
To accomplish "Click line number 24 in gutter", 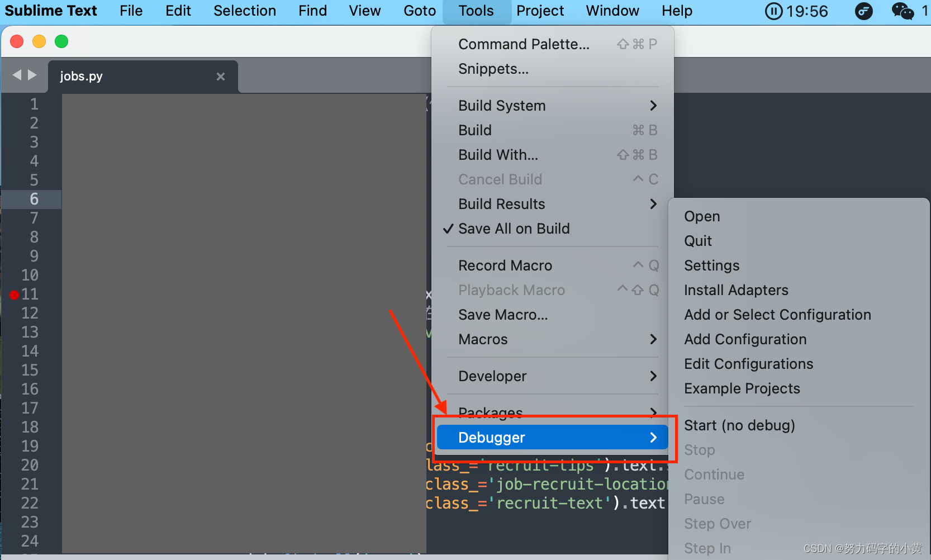I will pyautogui.click(x=30, y=542).
